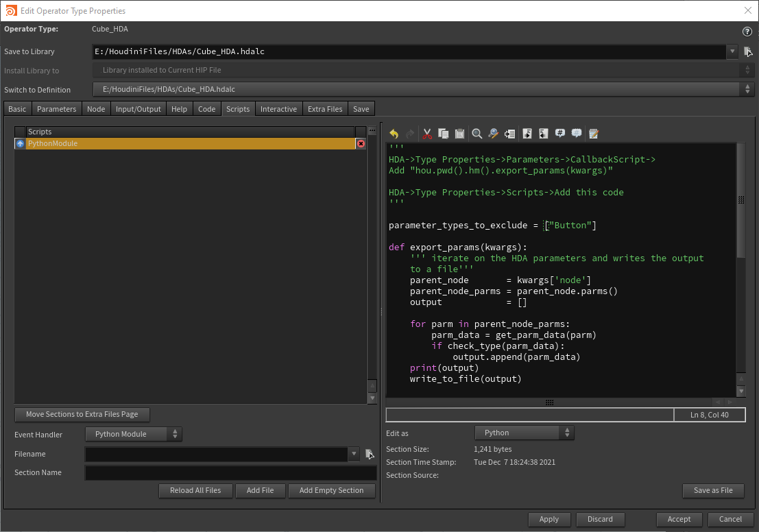759x532 pixels.
Task: Click the parameter_types_to_exclude code line
Action: coord(492,226)
